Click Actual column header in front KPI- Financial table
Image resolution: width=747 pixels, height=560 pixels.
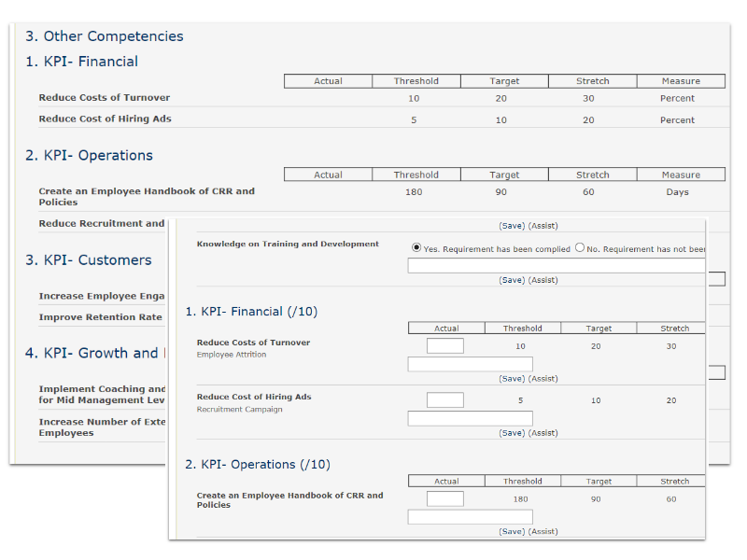tap(446, 329)
